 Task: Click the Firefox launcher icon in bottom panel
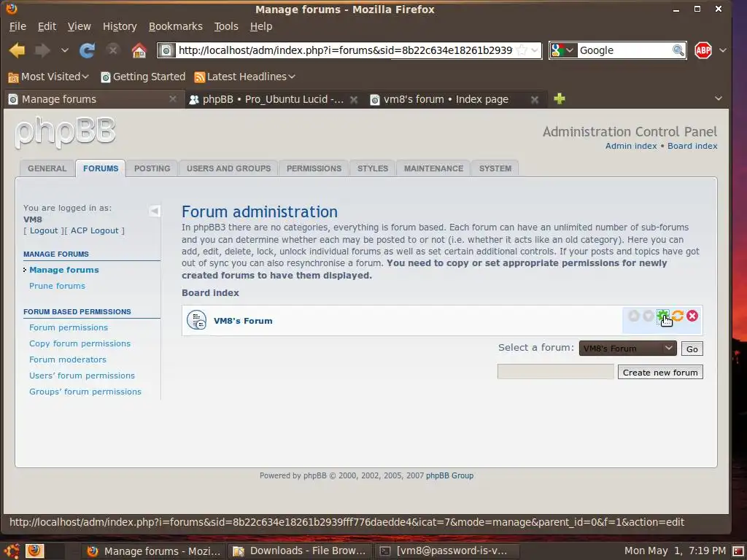[x=34, y=551]
